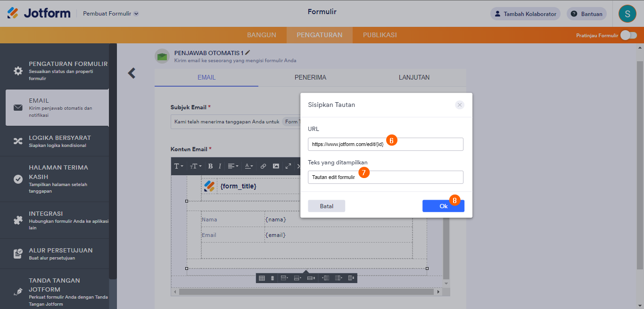Select the LANJUTAN sub-tab
The width and height of the screenshot is (644, 309).
(414, 77)
